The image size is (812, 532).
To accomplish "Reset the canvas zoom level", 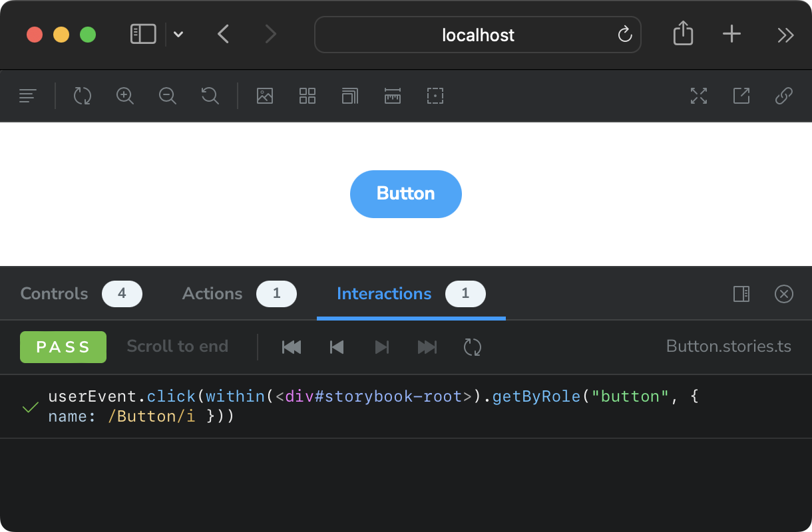I will (x=210, y=96).
